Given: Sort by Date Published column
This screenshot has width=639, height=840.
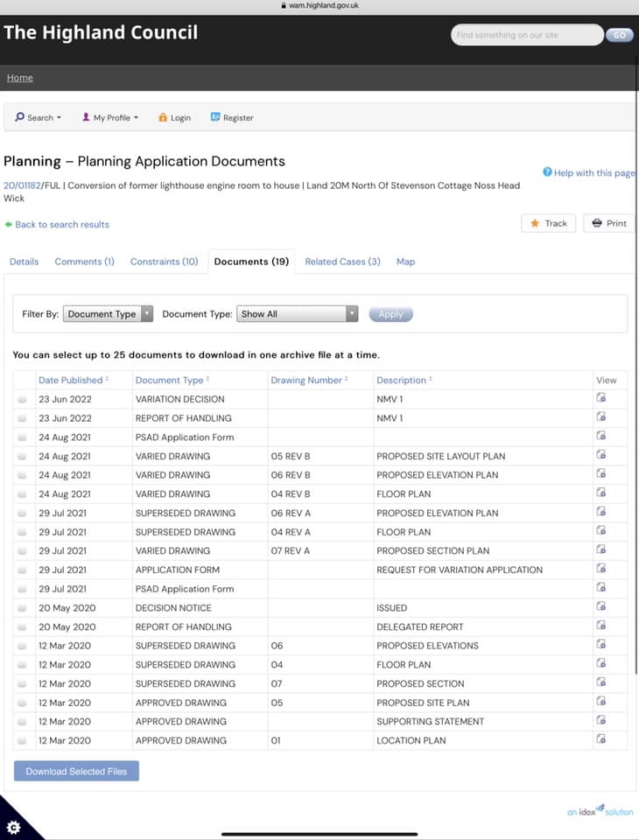Looking at the screenshot, I should [74, 380].
